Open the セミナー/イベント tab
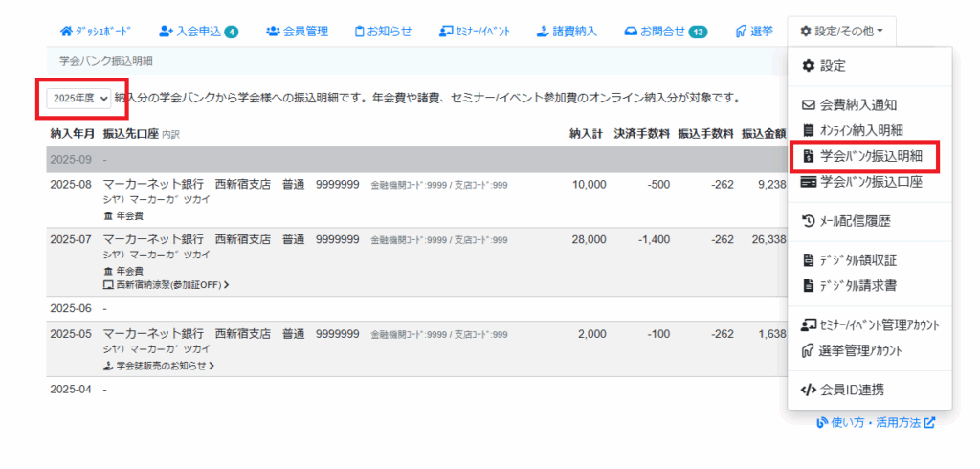Viewport: 980px width, 469px height. (x=478, y=32)
